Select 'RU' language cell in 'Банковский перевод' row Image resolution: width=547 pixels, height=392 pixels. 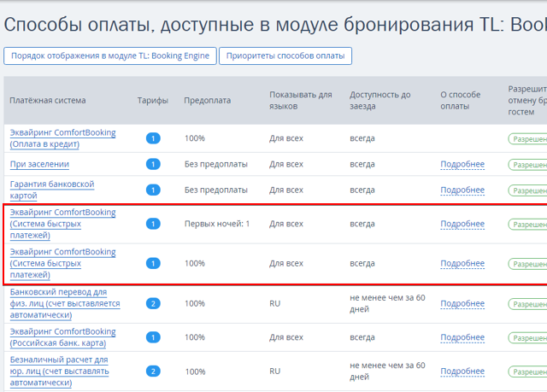(275, 303)
